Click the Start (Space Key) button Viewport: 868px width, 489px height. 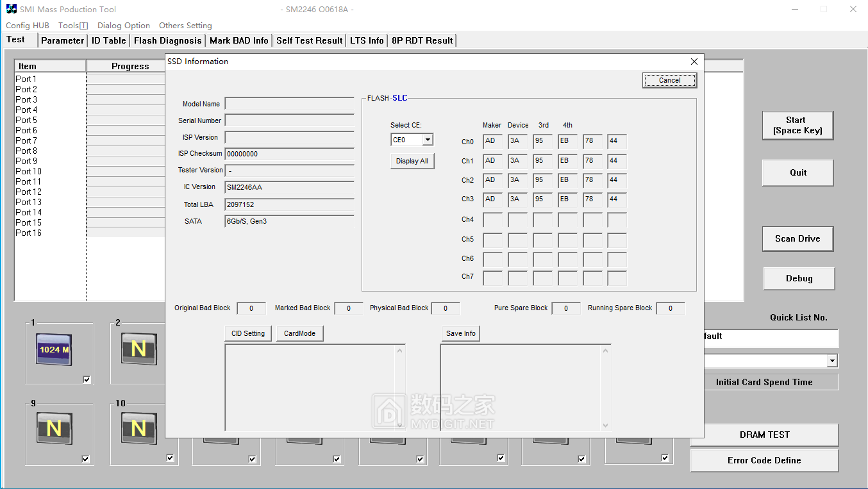pyautogui.click(x=797, y=125)
